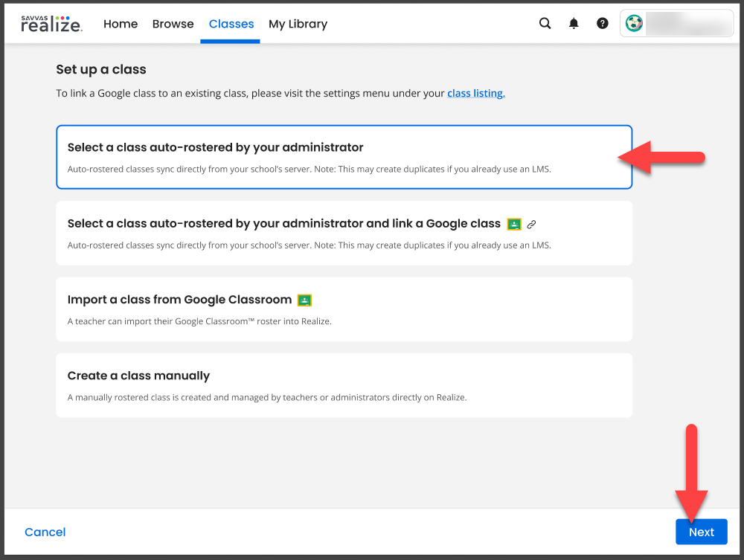Switch to the Classes tab
This screenshot has height=560, width=744.
(x=231, y=24)
